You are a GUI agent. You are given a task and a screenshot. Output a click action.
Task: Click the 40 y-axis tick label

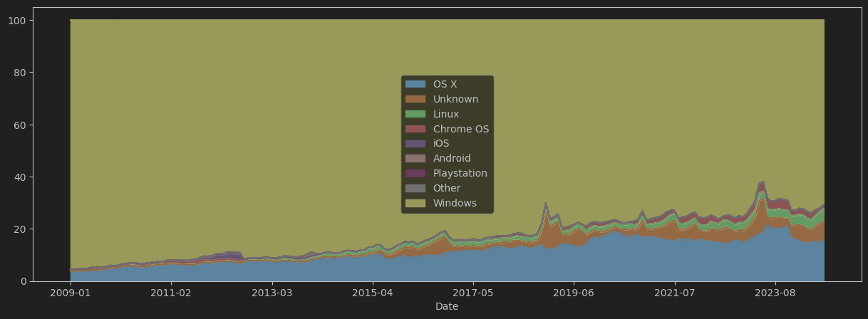[x=21, y=177]
